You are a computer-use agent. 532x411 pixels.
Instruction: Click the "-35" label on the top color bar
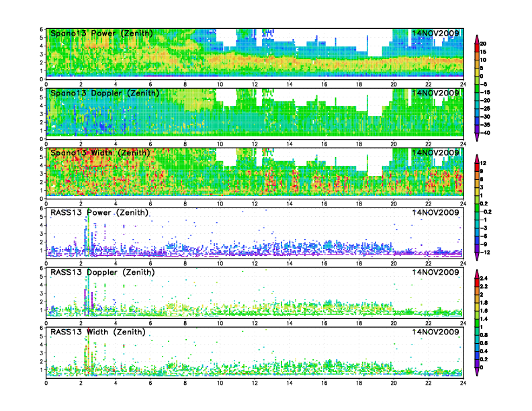tap(485, 125)
